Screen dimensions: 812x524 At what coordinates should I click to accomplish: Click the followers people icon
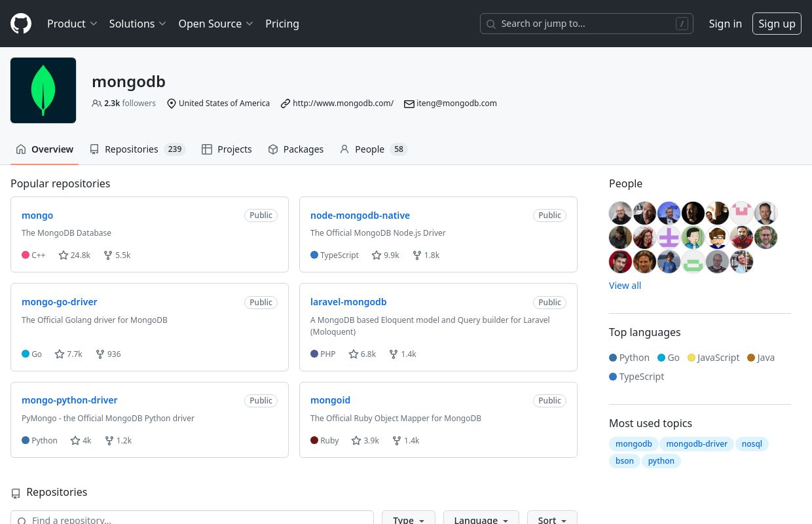(97, 103)
